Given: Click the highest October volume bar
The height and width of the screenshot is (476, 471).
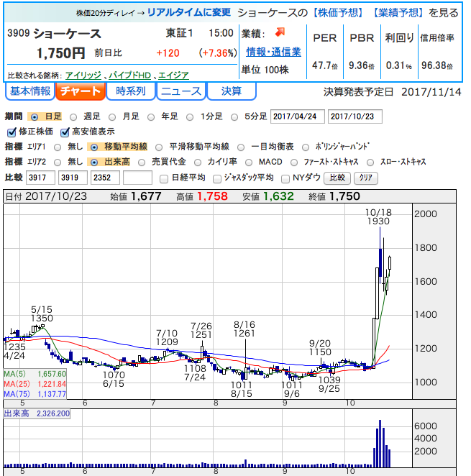Looking at the screenshot, I should [x=380, y=444].
